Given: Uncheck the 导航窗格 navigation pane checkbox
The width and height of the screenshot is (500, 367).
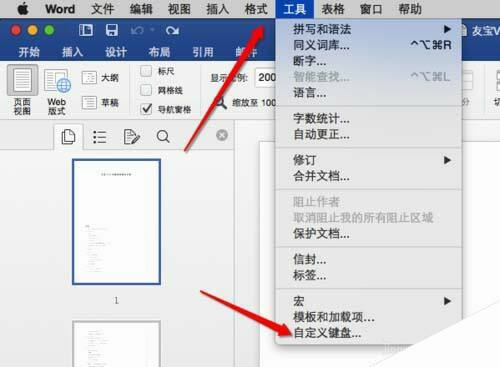Looking at the screenshot, I should (146, 109).
